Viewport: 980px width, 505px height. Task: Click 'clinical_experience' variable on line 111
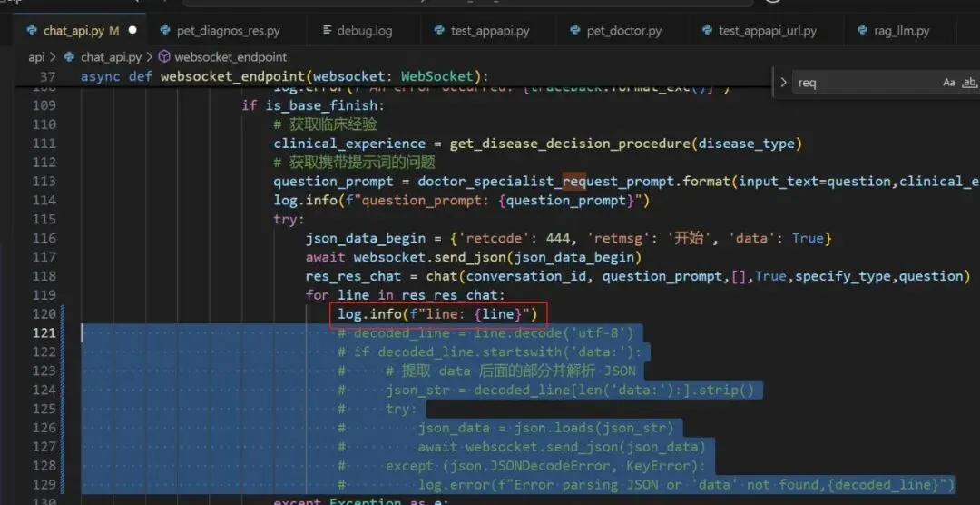349,144
